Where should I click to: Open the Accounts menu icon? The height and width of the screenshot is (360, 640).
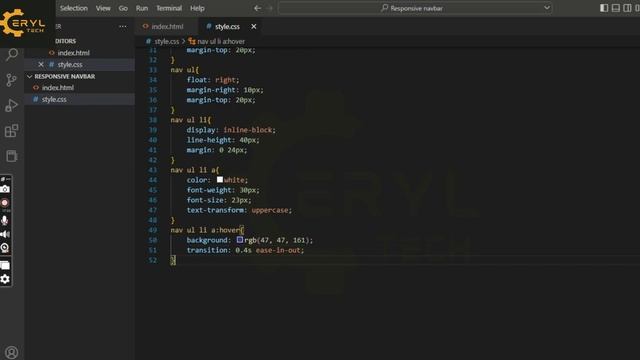coord(12,352)
